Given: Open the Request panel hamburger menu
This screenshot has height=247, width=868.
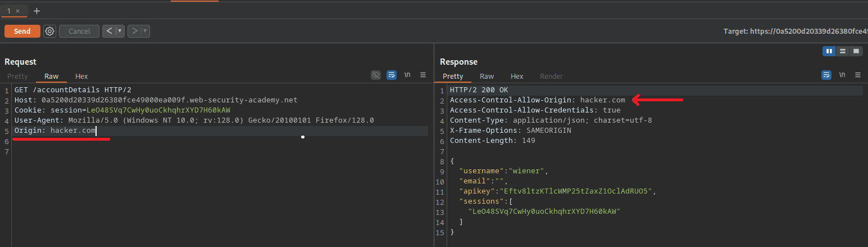Looking at the screenshot, I should (x=423, y=75).
